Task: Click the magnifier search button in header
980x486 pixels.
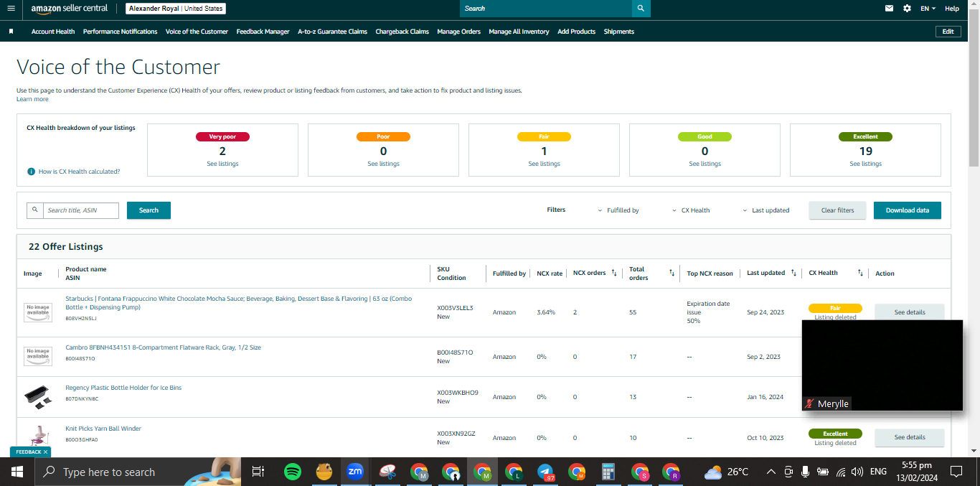Action: click(641, 9)
